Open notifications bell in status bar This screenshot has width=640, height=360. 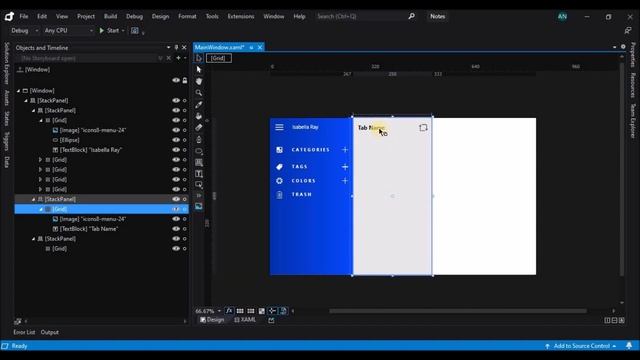tap(629, 346)
